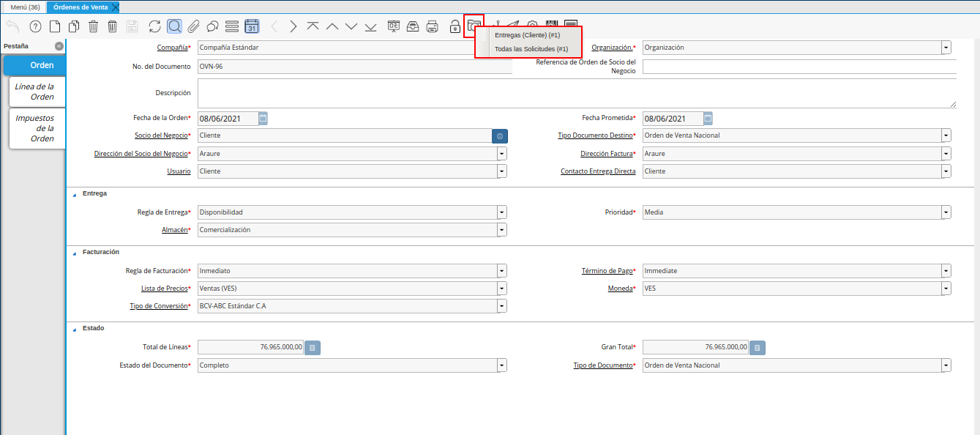Go to next record with right arrow
The image size is (980, 435).
(x=293, y=26)
